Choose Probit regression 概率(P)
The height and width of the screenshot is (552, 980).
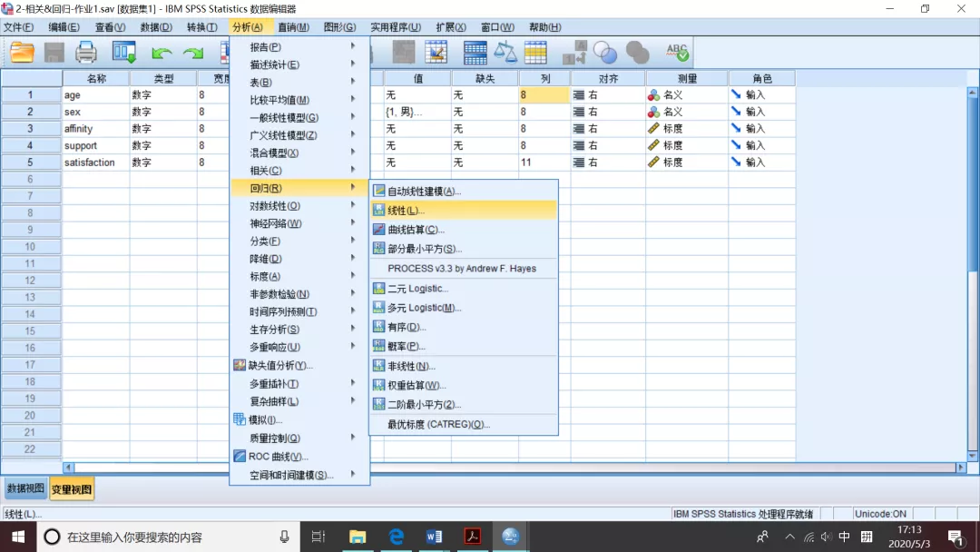pyautogui.click(x=464, y=346)
